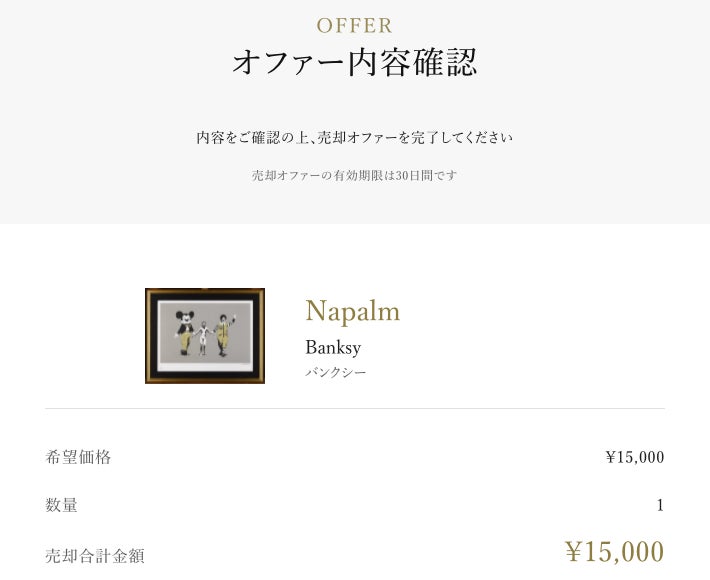Click the 数量 label
This screenshot has height=580, width=710.
click(62, 505)
